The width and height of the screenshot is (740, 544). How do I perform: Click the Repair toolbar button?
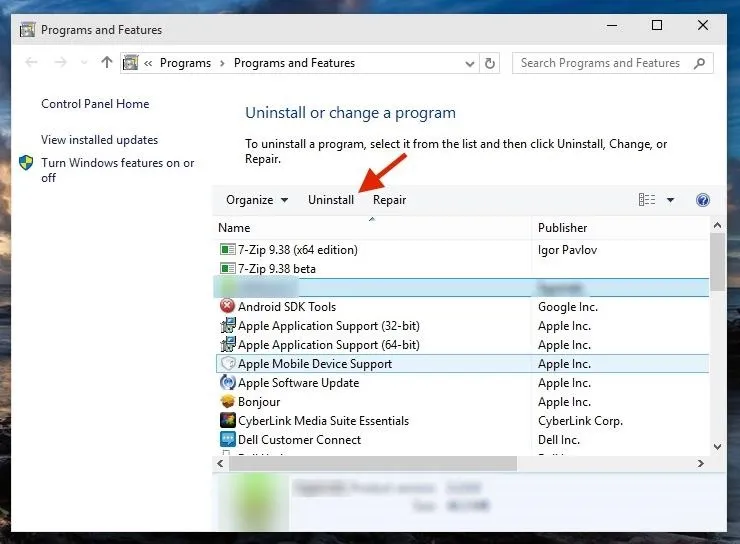pyautogui.click(x=389, y=200)
